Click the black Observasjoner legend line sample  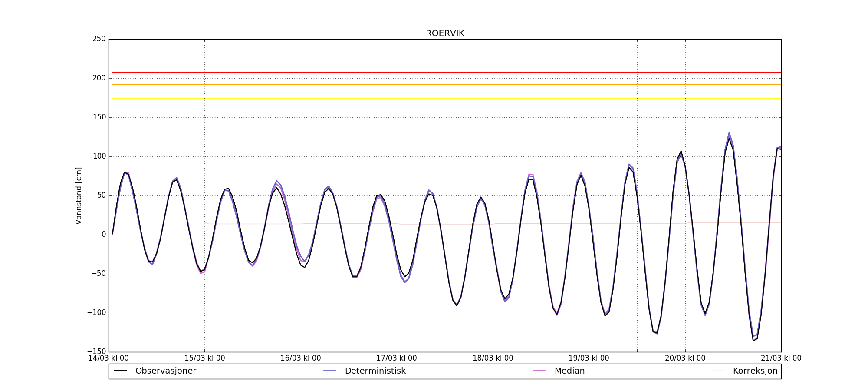click(120, 371)
